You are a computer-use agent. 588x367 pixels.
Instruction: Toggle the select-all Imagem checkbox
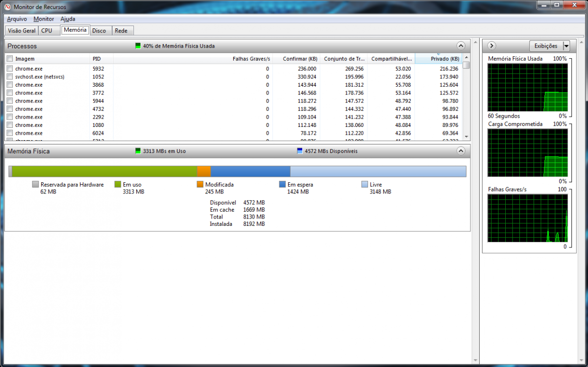[x=9, y=59]
